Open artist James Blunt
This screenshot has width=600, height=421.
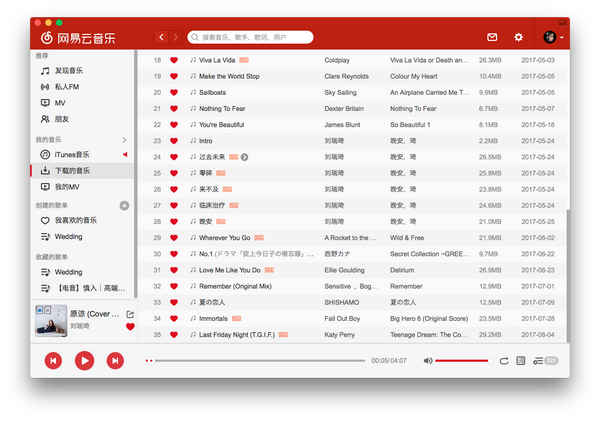(x=342, y=125)
